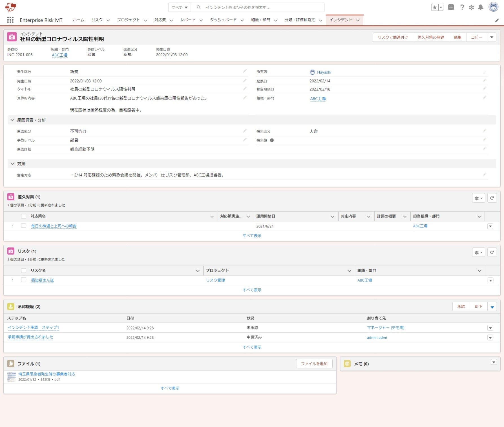Collapse the 対策 section
The width and height of the screenshot is (504, 427).
click(x=12, y=164)
